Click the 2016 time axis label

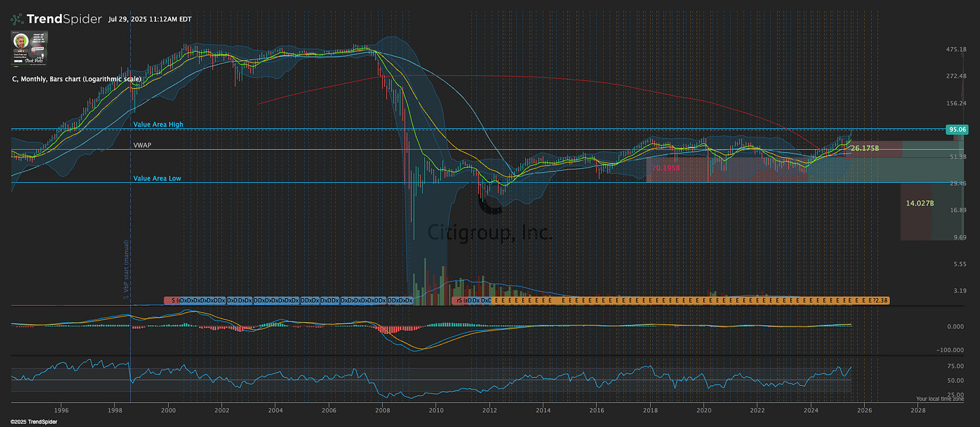596,409
